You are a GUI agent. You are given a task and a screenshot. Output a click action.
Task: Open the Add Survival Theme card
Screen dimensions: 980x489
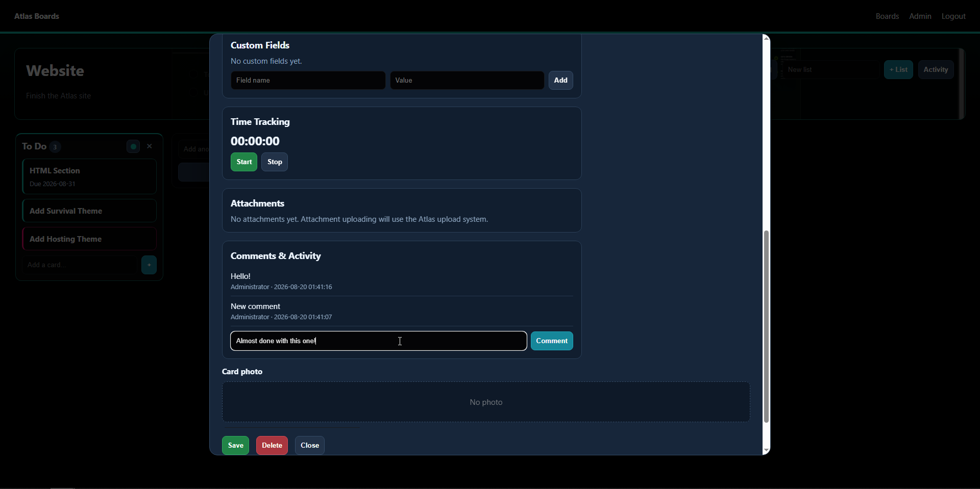click(x=89, y=211)
